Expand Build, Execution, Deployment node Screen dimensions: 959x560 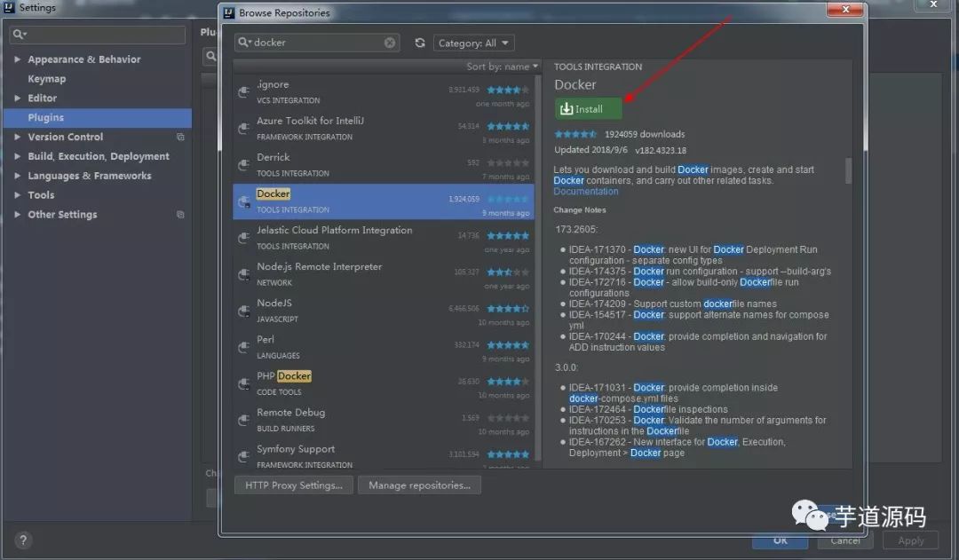[17, 156]
